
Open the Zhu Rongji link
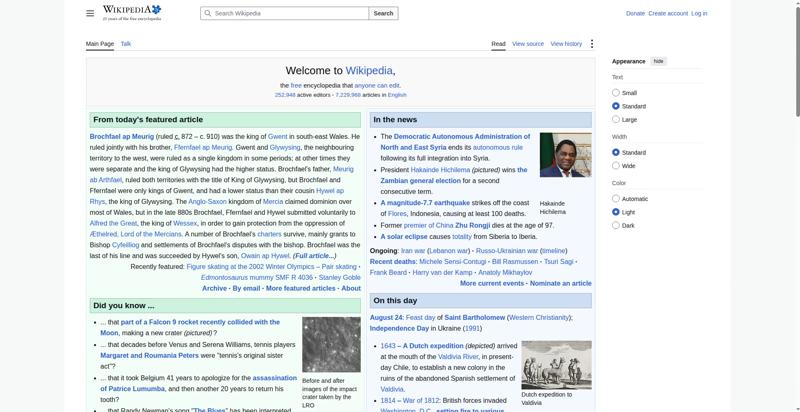(x=472, y=225)
